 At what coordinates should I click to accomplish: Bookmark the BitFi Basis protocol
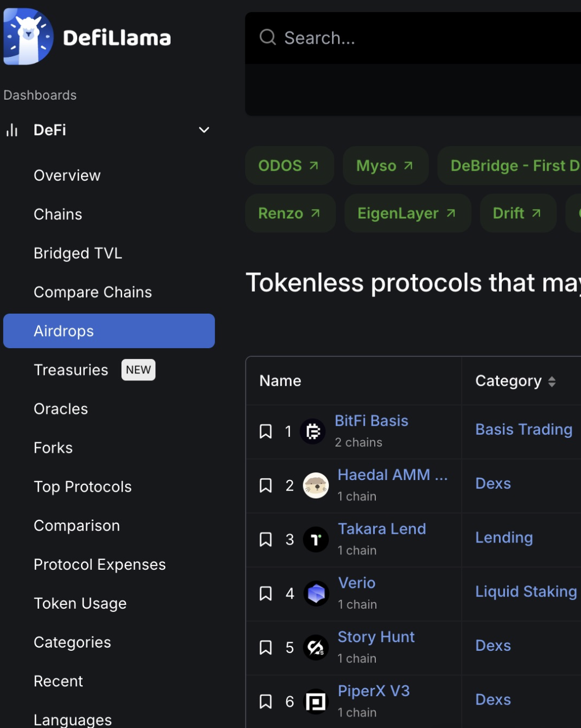266,431
